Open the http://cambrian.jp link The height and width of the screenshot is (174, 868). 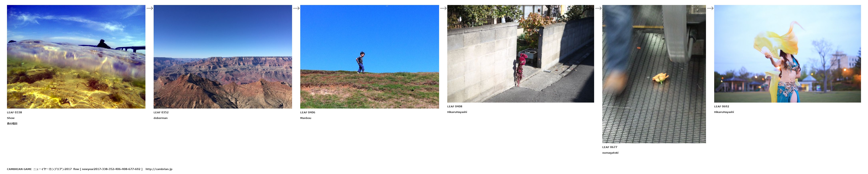click(x=159, y=169)
